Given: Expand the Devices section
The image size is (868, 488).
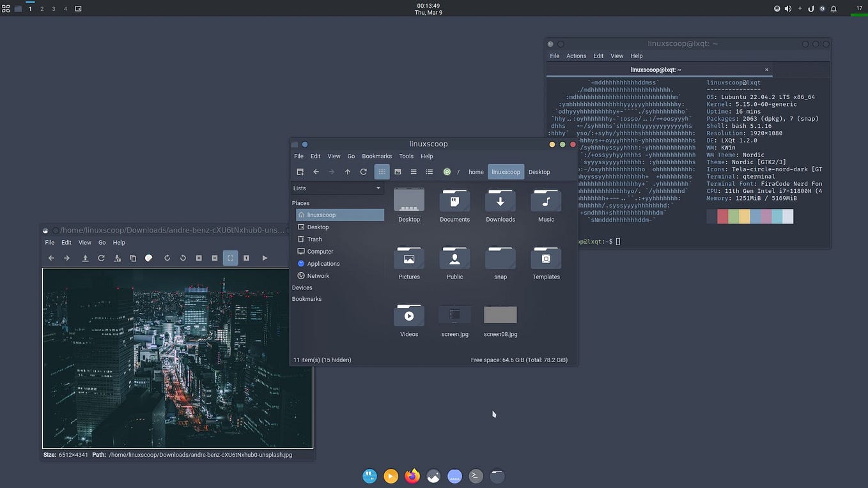Looking at the screenshot, I should click(302, 287).
